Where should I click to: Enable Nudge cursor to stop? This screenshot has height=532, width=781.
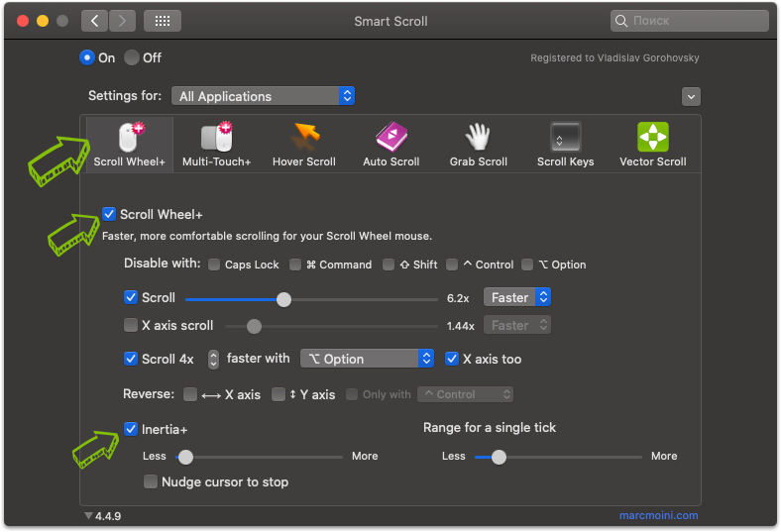[151, 481]
